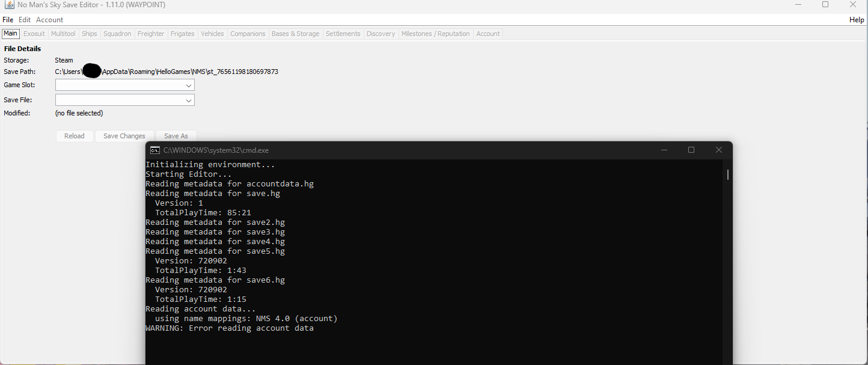The image size is (868, 365).
Task: Click the Reload button
Action: (75, 136)
